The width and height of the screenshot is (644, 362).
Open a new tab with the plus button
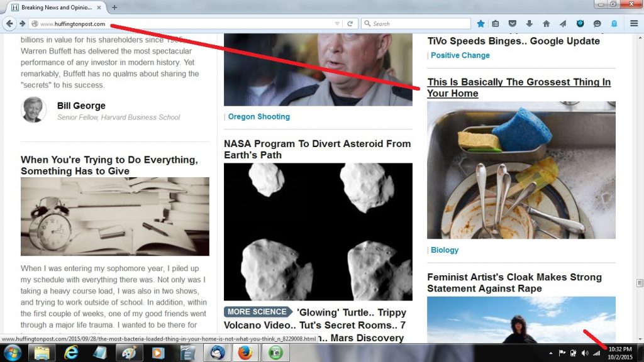click(x=114, y=8)
